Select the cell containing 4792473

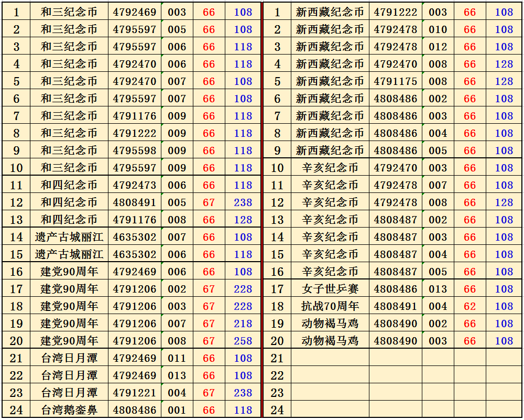click(135, 185)
